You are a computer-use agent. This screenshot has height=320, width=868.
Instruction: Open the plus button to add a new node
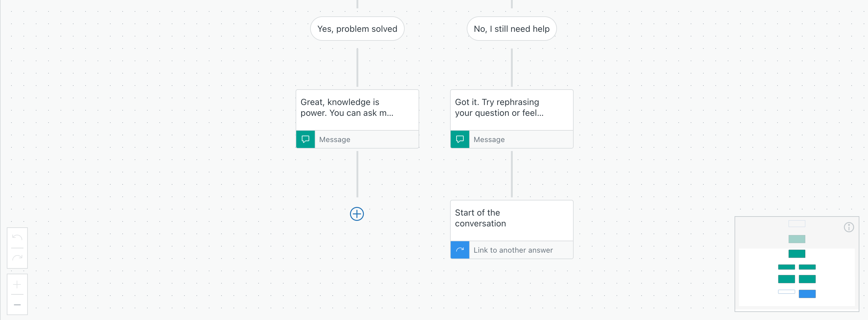click(x=357, y=214)
